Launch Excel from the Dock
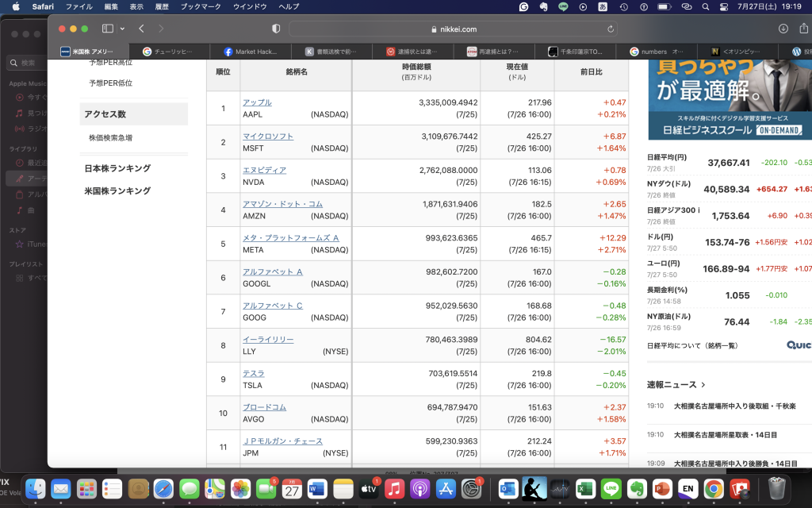This screenshot has height=508, width=812. pos(585,489)
